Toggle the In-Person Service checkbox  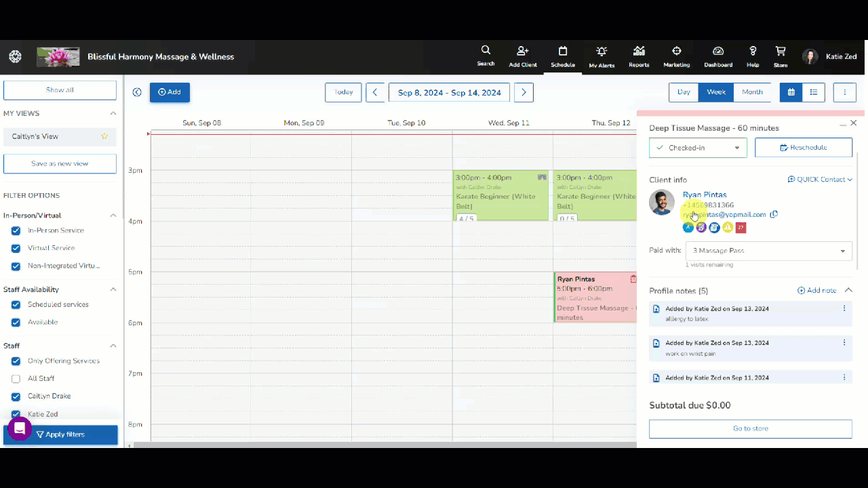click(x=16, y=230)
